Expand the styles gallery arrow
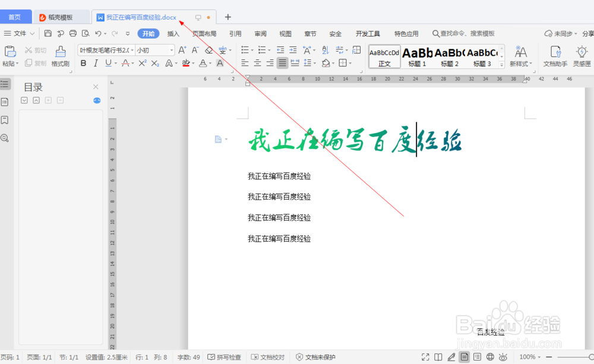594x364 pixels. click(501, 65)
